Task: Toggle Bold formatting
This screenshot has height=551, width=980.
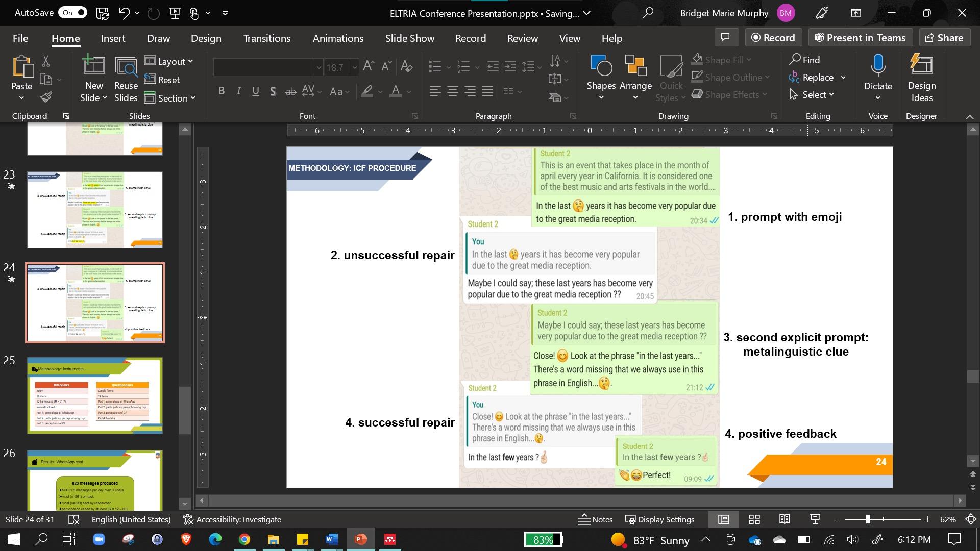Action: (x=222, y=91)
